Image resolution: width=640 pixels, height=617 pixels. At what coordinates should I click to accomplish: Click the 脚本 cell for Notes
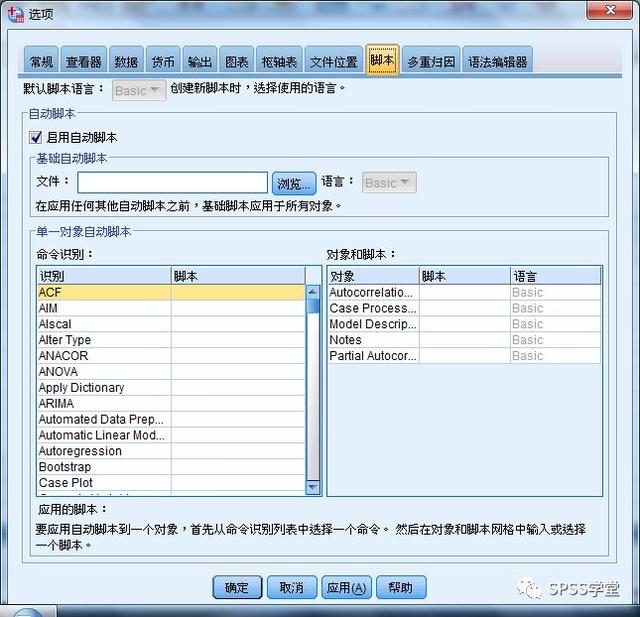(x=465, y=340)
